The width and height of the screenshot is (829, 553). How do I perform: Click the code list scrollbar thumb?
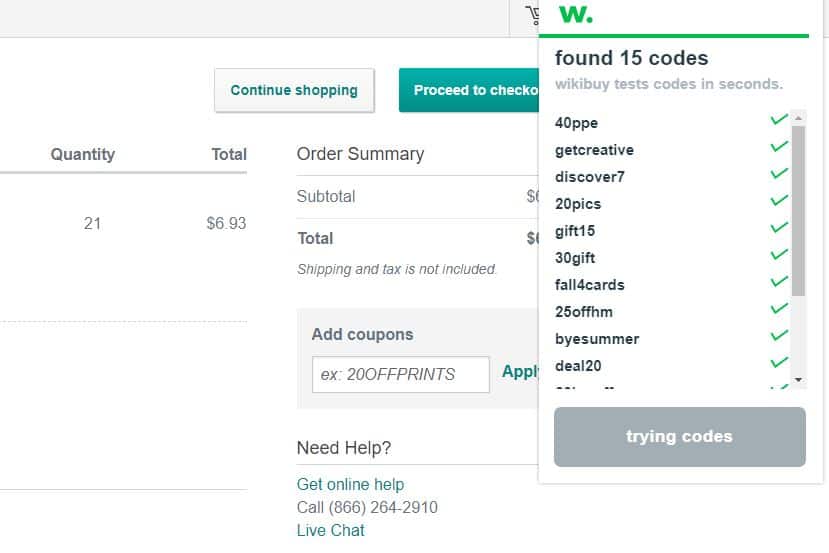coord(798,211)
